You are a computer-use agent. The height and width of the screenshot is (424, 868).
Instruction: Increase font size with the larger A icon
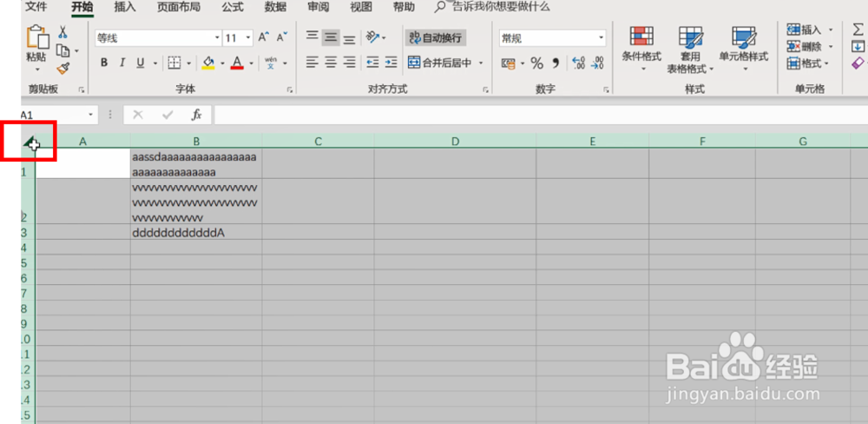point(264,37)
